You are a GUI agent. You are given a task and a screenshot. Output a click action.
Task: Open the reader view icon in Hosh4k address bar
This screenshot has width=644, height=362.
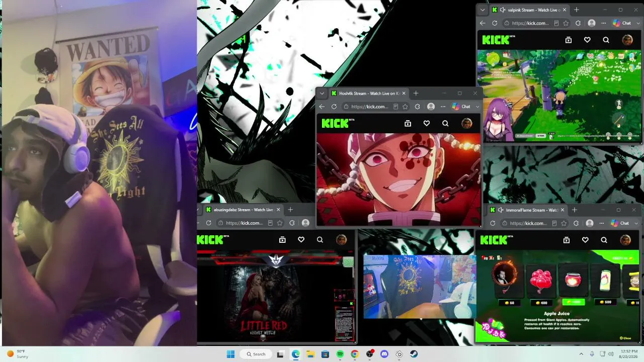click(x=395, y=107)
